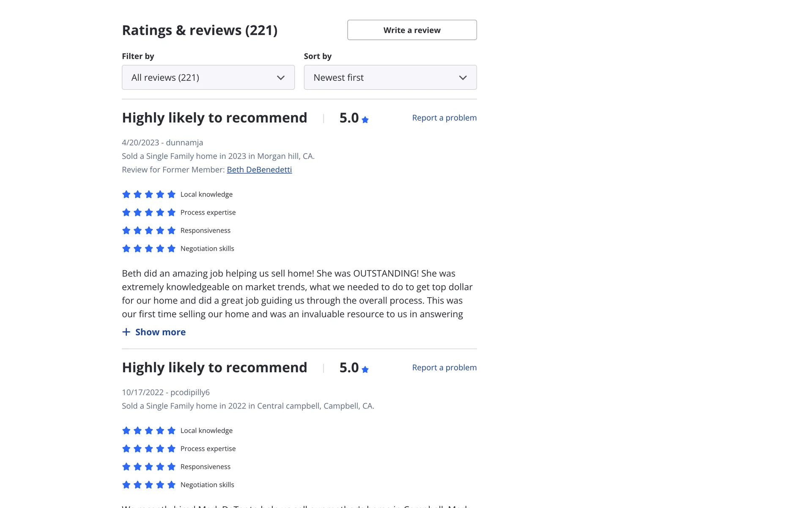Click the Negotiation skills stars in second review
This screenshot has width=812, height=508.
point(148,485)
